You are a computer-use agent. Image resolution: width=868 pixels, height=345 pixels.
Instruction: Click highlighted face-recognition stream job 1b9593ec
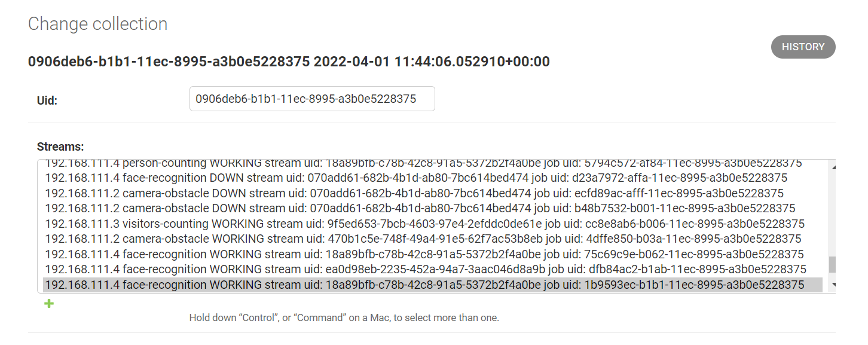tap(424, 285)
